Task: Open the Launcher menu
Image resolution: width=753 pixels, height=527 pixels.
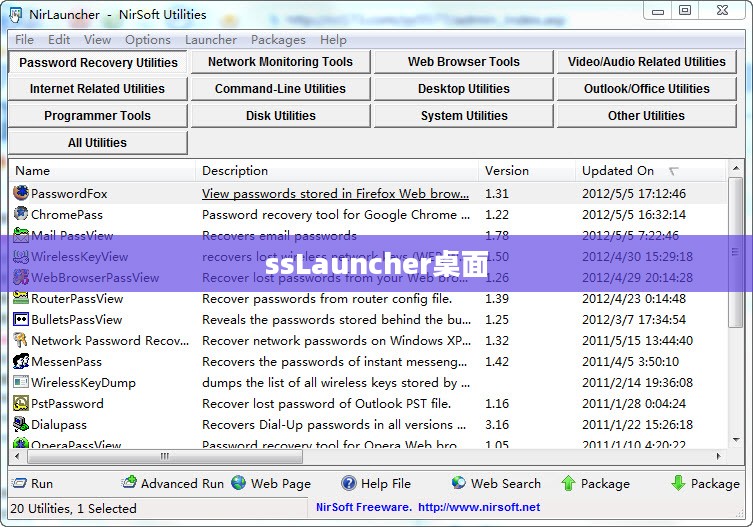Action: (211, 39)
